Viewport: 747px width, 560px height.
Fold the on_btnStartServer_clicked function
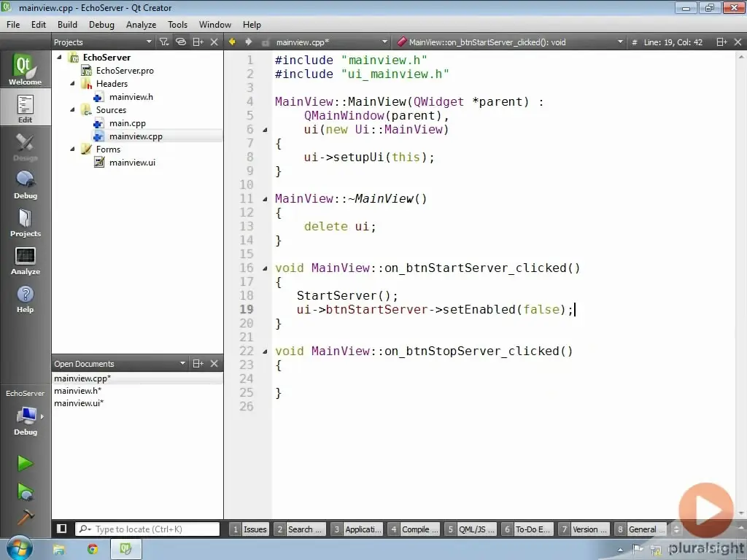[x=266, y=268]
